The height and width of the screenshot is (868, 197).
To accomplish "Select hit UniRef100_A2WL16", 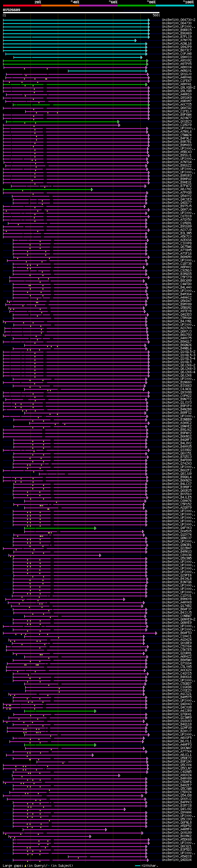I will click(x=177, y=43).
